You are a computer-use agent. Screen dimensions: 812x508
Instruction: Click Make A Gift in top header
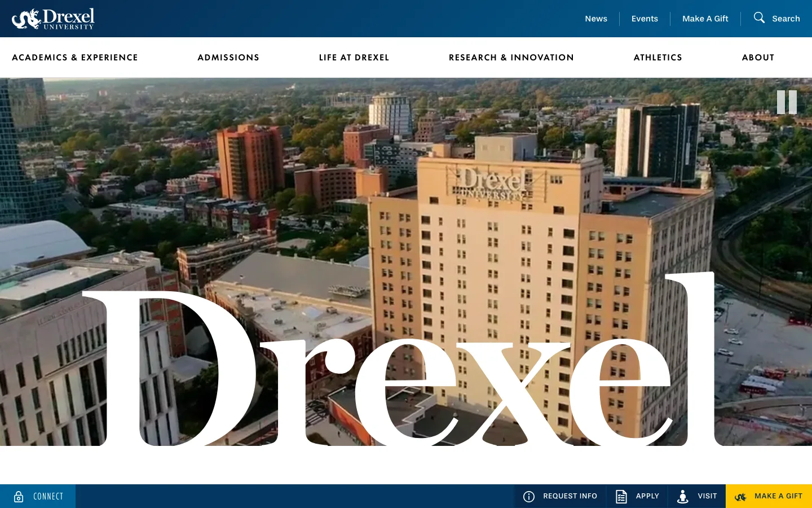705,19
